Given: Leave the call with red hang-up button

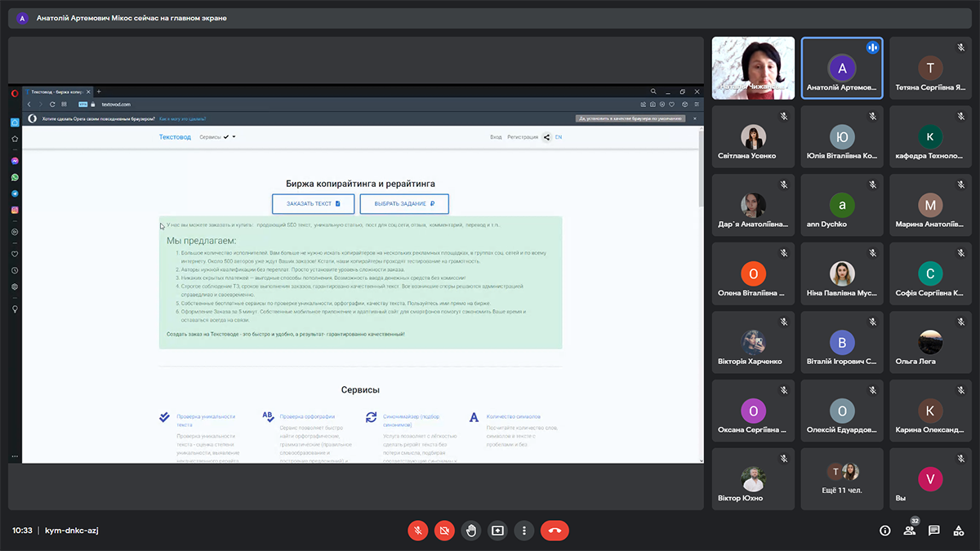Looking at the screenshot, I should pos(555,531).
